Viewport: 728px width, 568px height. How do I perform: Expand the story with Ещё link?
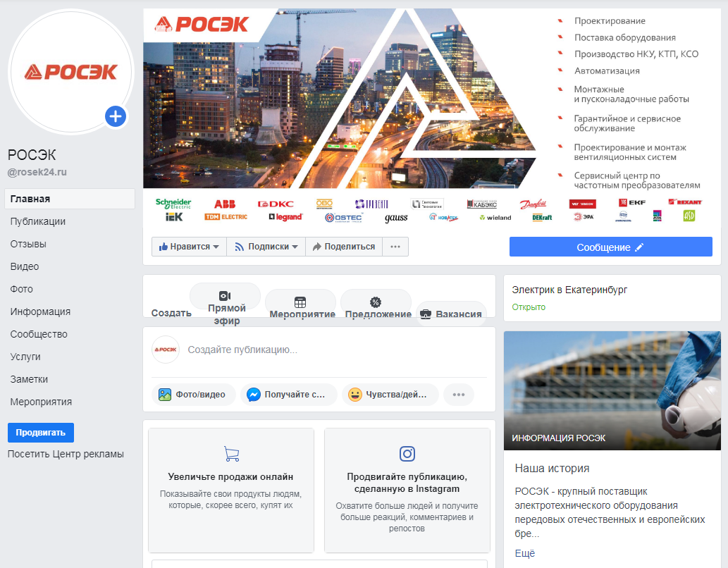click(524, 554)
